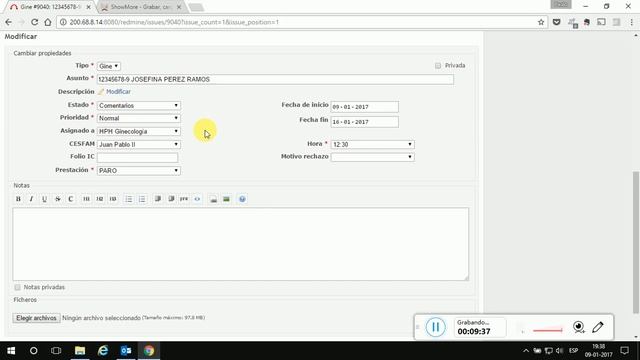Click the Modificar description link
This screenshot has height=360, width=640.
(x=118, y=91)
